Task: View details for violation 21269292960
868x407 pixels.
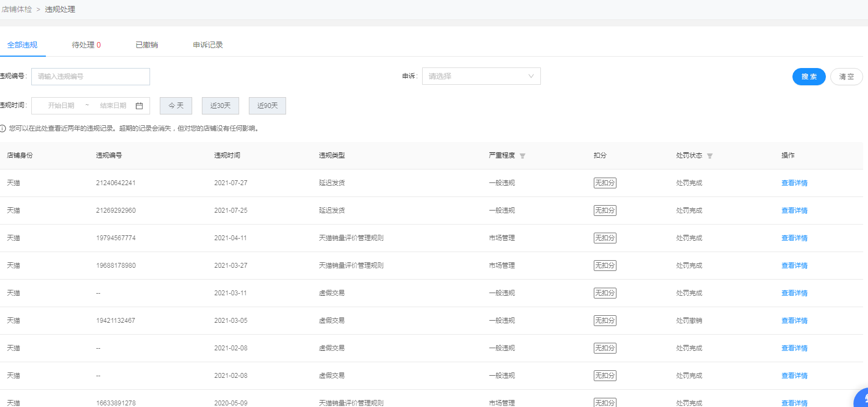Action: [795, 211]
